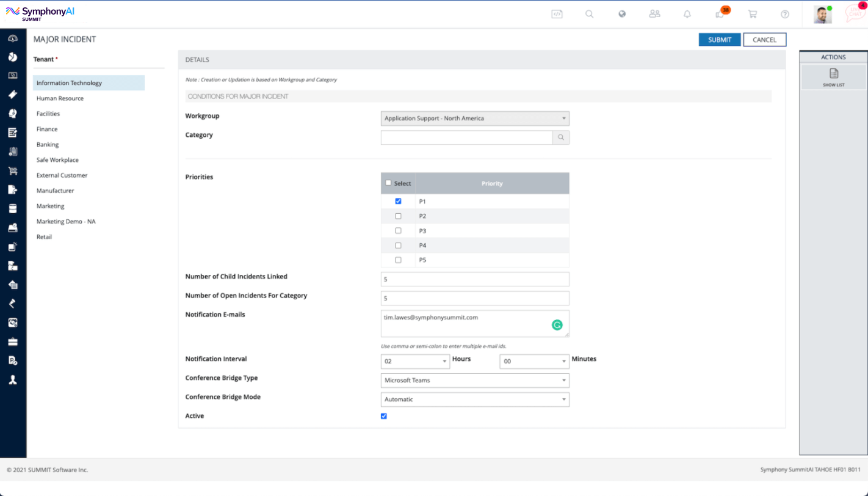This screenshot has height=496, width=868.
Task: Open the database cylinder sidebar icon
Action: [12, 208]
